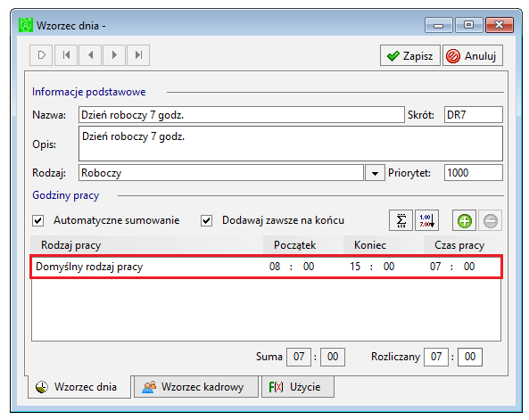Remove row with the grey minus icon
The image size is (529, 420).
point(491,221)
